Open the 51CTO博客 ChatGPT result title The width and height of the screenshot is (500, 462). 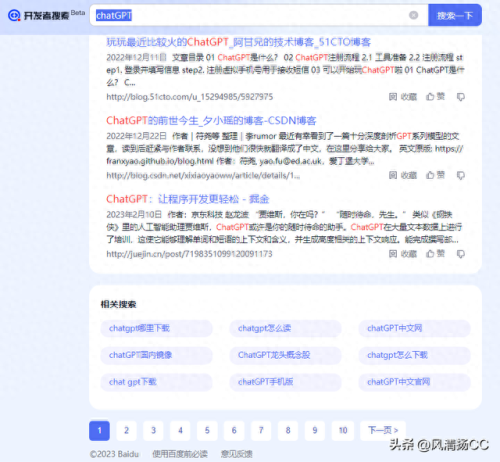(x=238, y=42)
